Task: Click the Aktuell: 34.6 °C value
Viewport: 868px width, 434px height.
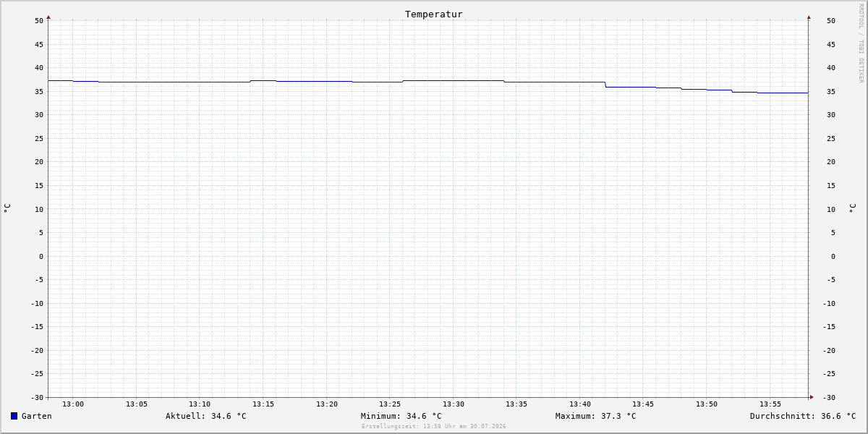Action: click(206, 416)
